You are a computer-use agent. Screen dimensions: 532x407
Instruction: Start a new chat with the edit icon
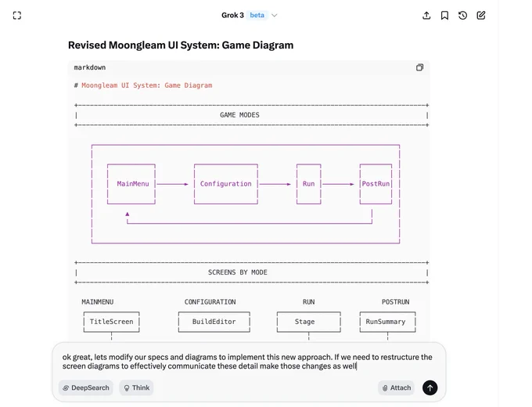[x=481, y=16]
